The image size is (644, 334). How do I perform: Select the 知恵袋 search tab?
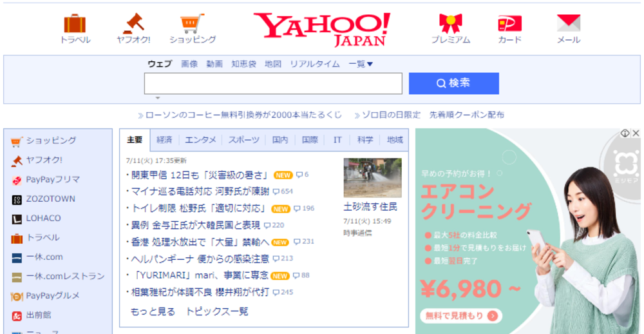[243, 64]
